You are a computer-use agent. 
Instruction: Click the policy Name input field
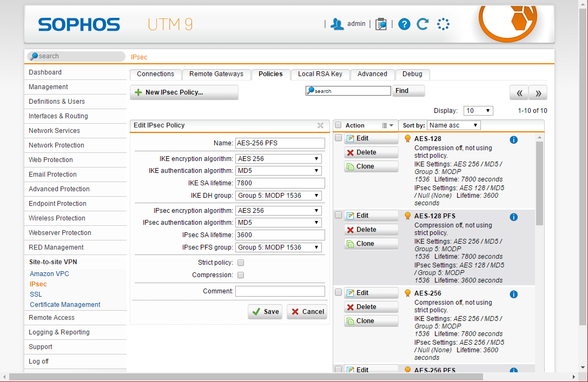(280, 143)
